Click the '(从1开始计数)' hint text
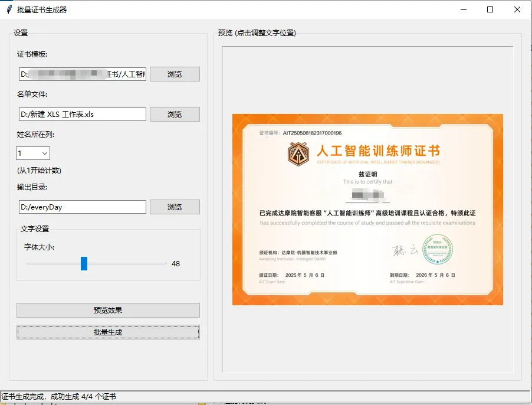This screenshot has width=532, height=405. pyautogui.click(x=39, y=171)
